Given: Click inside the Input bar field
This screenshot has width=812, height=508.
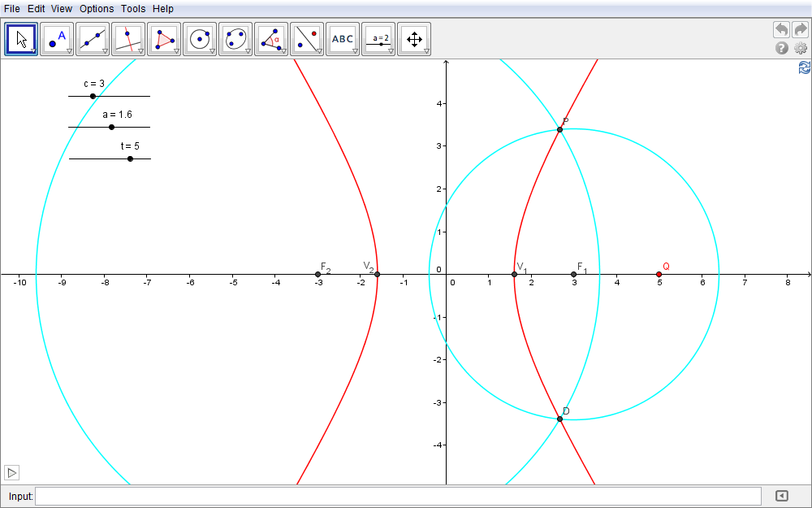Looking at the screenshot, I should pos(398,496).
